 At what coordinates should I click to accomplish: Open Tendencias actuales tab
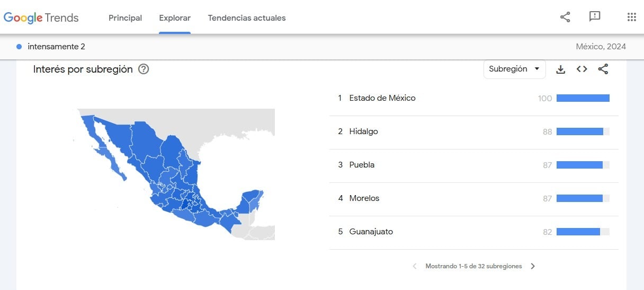point(247,18)
